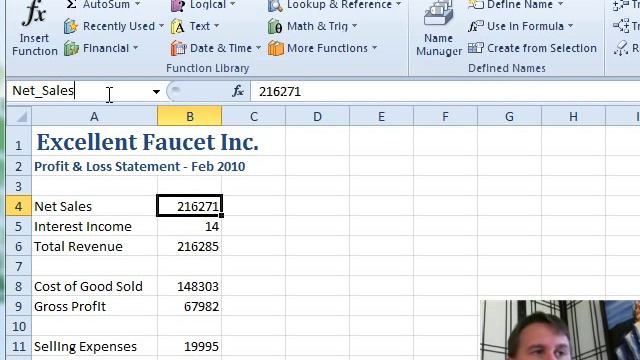This screenshot has height=360, width=640.
Task: Click the Financial book icon
Action: tap(71, 49)
